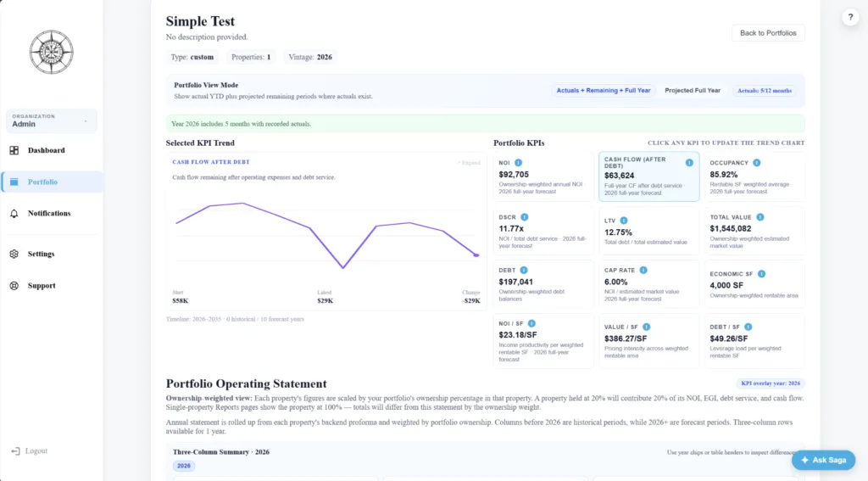Select the NOI $92,705 KPI card
This screenshot has width=868, height=481.
pos(543,176)
